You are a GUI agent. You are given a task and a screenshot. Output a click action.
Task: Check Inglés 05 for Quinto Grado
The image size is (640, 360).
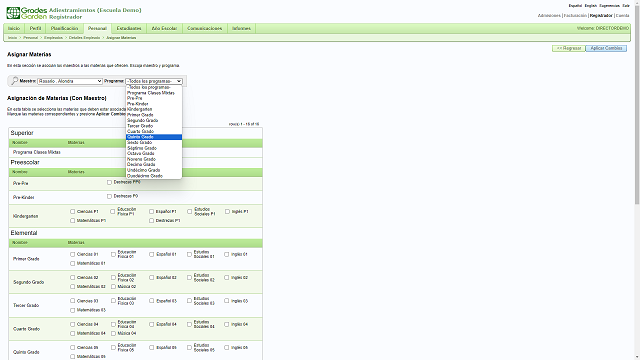[x=227, y=348]
